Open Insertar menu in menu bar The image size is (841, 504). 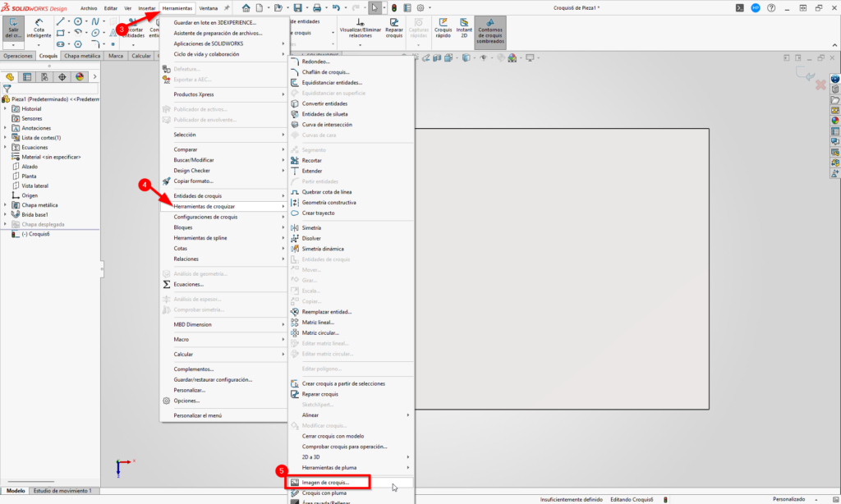click(146, 8)
